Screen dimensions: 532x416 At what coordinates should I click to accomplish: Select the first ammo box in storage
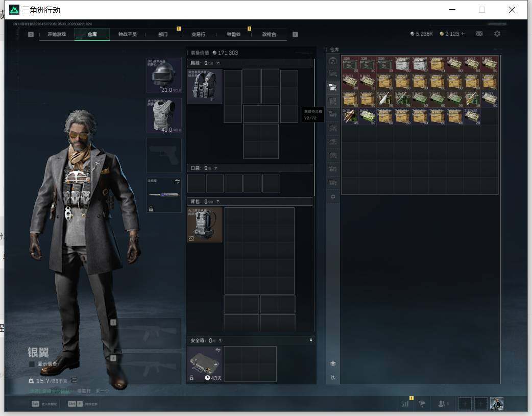pyautogui.click(x=350, y=64)
